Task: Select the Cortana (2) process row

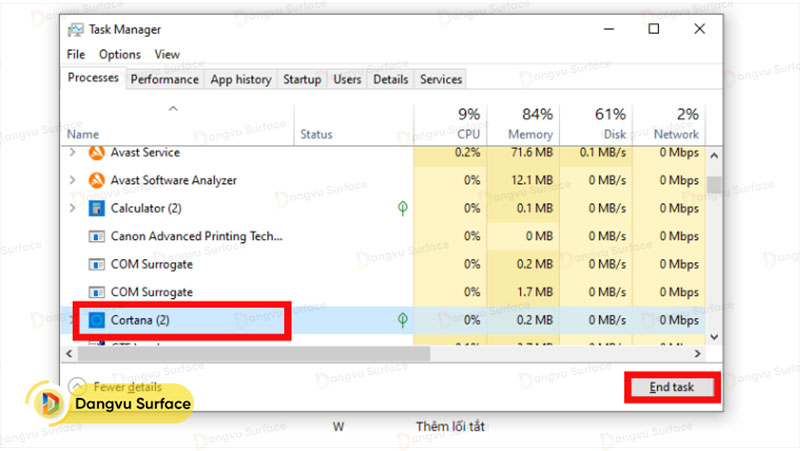Action: (383, 320)
